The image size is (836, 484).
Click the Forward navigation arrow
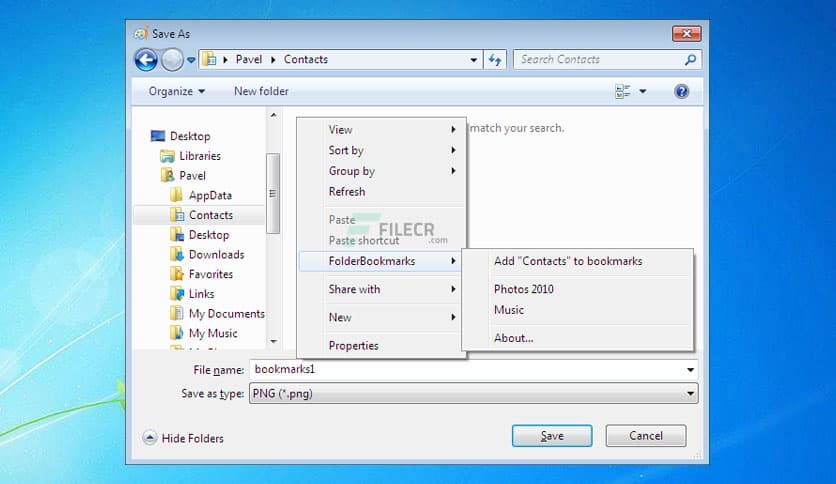(172, 60)
